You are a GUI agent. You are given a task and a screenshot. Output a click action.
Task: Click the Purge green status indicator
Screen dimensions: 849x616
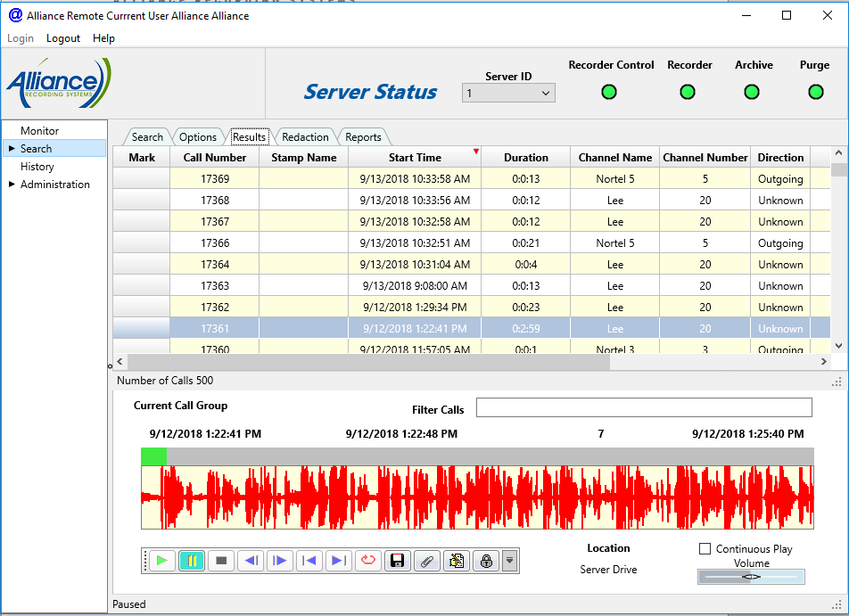coord(816,92)
